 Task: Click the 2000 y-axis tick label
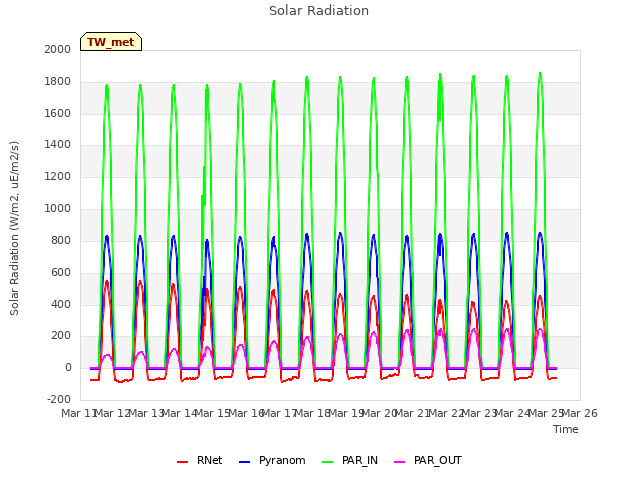tap(58, 49)
